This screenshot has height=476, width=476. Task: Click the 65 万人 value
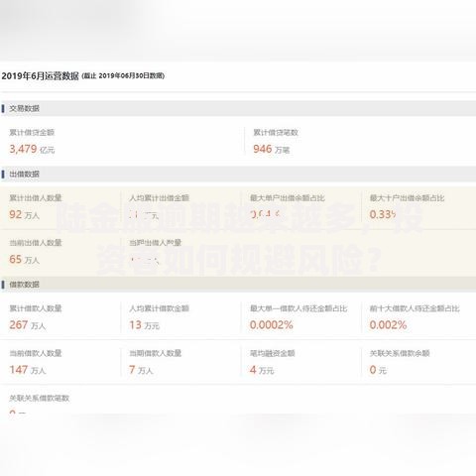24,260
